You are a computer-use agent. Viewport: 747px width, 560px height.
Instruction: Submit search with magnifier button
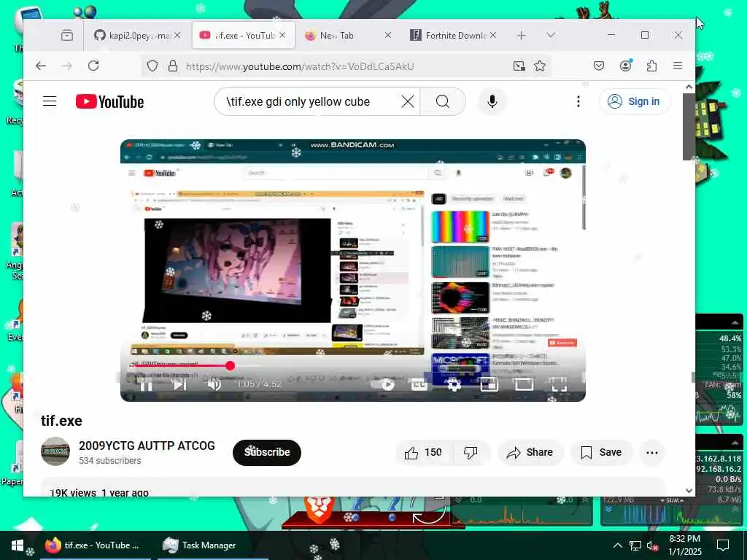[x=443, y=101]
